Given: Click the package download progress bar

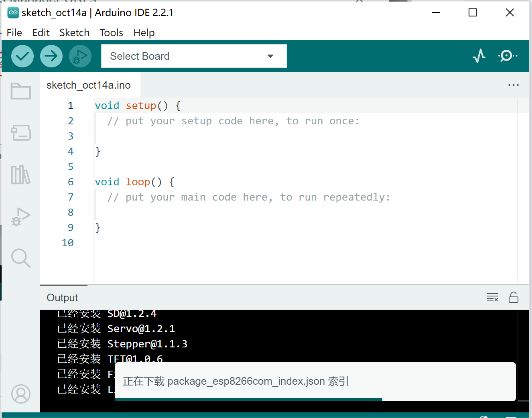Looking at the screenshot, I should click(x=248, y=400).
